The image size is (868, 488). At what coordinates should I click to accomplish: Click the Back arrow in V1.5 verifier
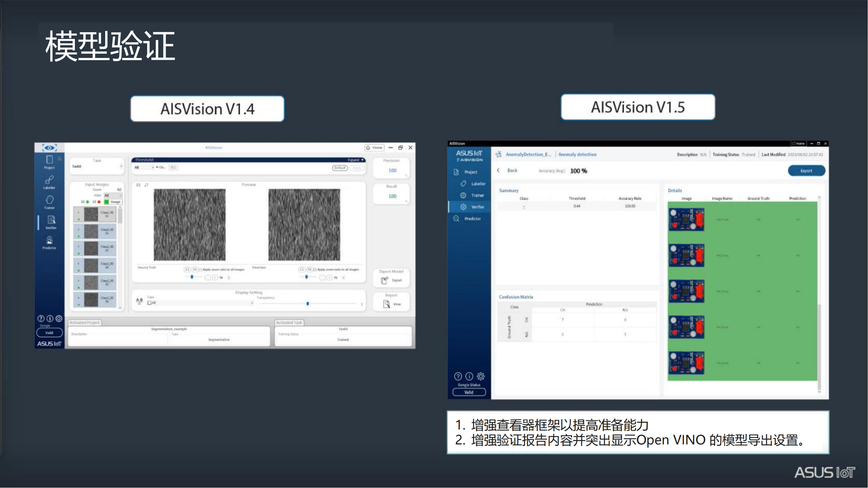(498, 170)
